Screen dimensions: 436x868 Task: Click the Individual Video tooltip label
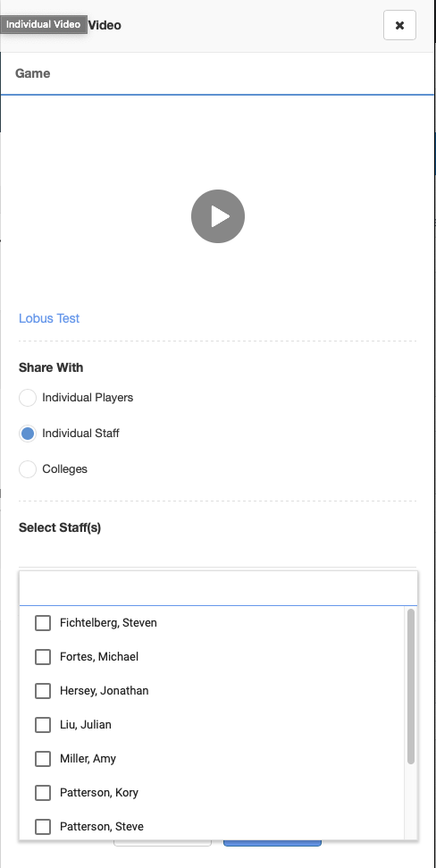44,24
